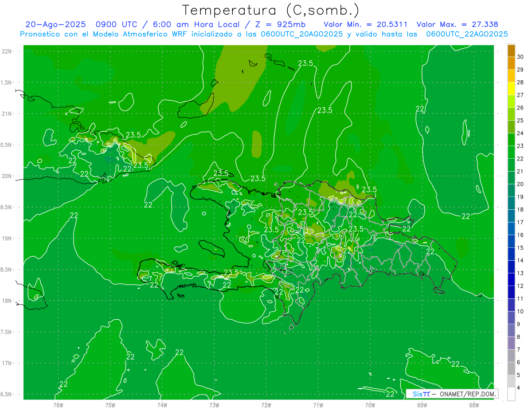Click the "11" colorbar scale label

[x=520, y=298]
